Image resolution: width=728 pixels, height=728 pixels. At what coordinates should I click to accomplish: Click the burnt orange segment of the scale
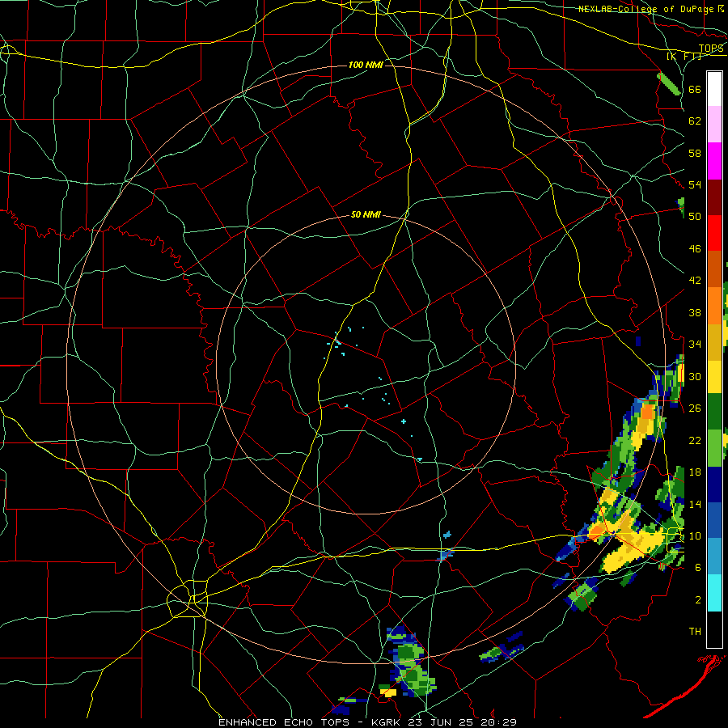(714, 269)
